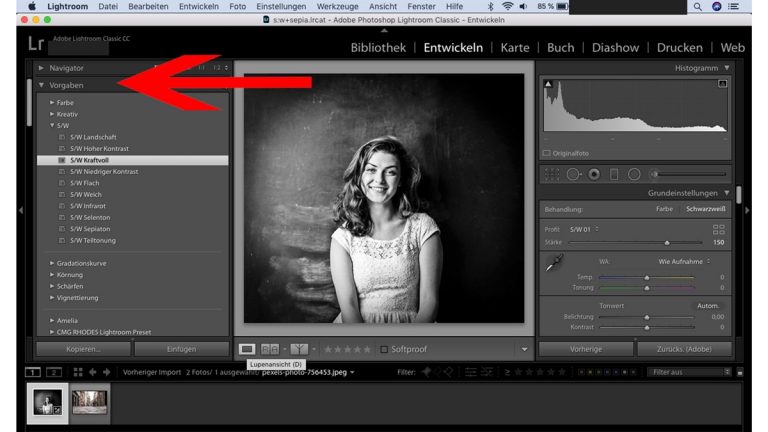
Task: Open the before/after comparison view
Action: tap(270, 349)
